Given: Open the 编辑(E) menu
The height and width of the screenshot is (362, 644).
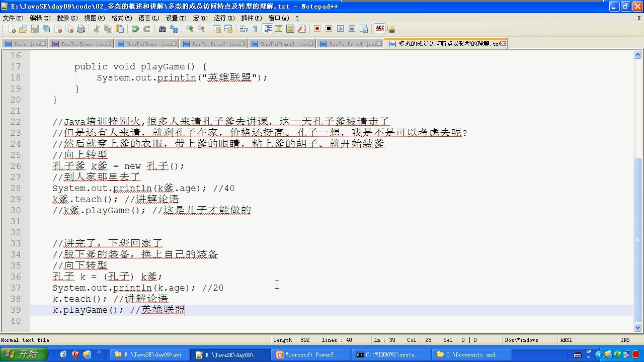Looking at the screenshot, I should pyautogui.click(x=40, y=18).
